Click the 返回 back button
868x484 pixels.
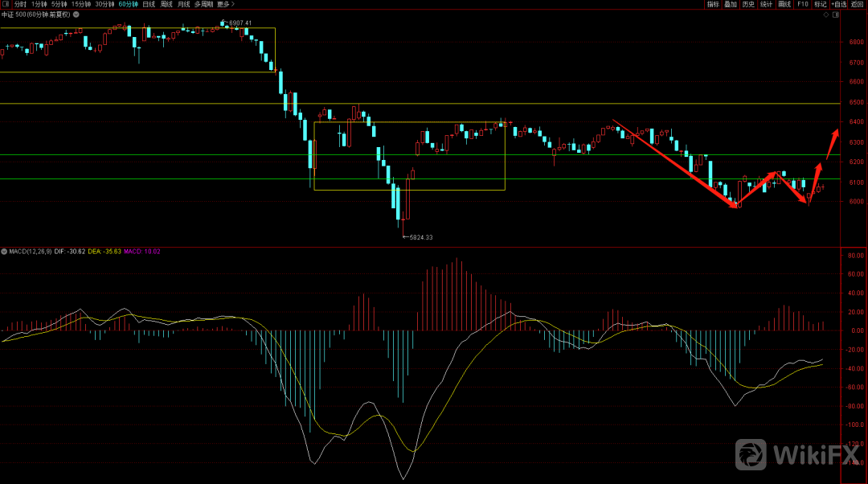click(x=858, y=4)
